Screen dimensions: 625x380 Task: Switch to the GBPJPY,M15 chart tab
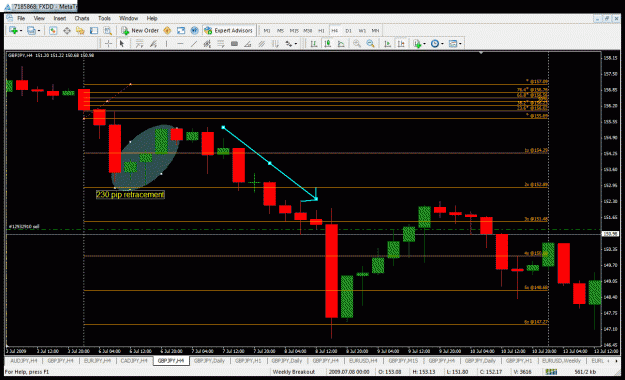(x=403, y=361)
